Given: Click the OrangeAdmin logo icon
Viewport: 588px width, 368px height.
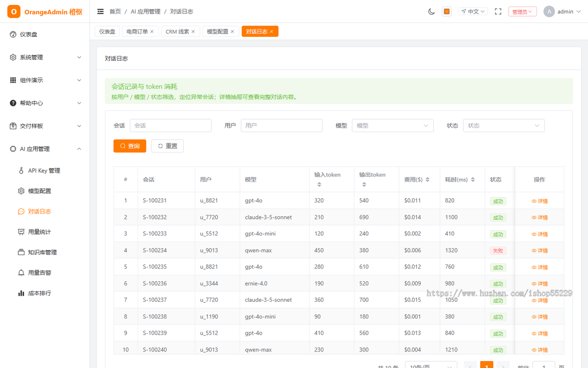Looking at the screenshot, I should pyautogui.click(x=14, y=11).
